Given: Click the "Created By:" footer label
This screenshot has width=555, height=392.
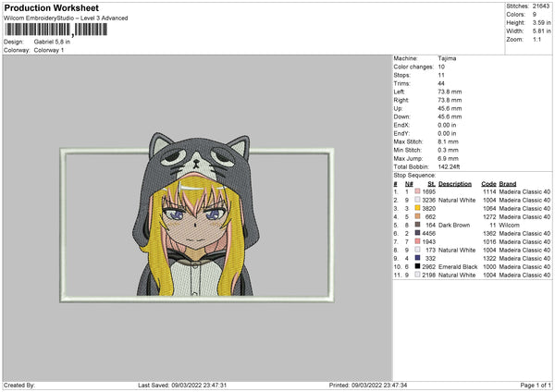Looking at the screenshot, I should click(x=19, y=386).
